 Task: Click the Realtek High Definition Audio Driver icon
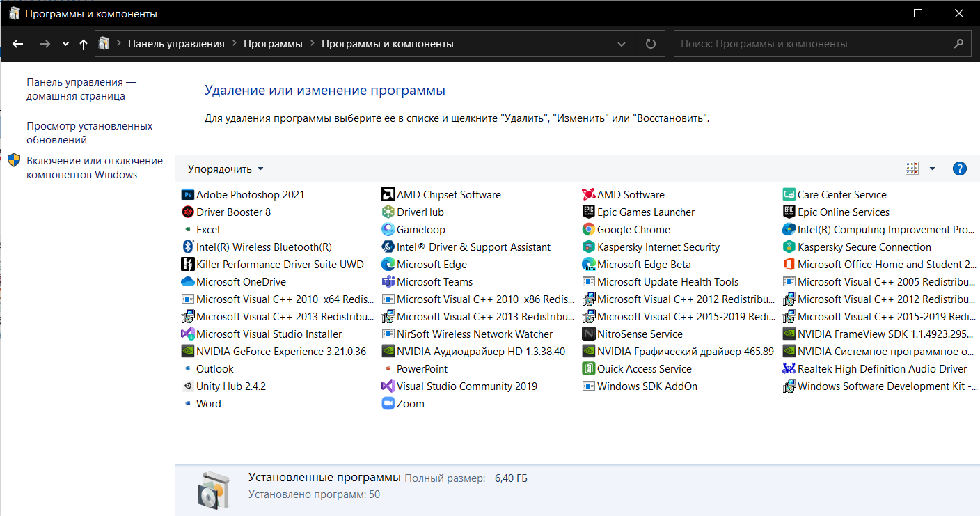click(x=789, y=369)
